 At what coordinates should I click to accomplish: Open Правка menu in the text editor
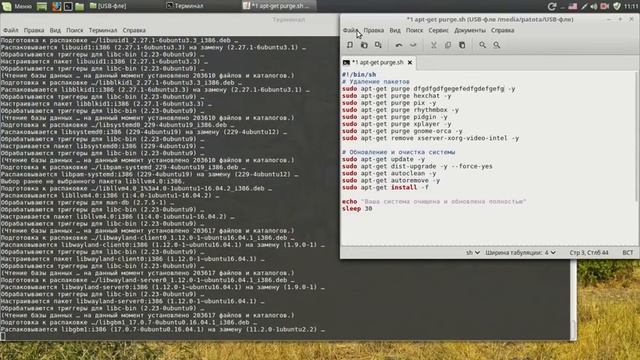[x=373, y=30]
